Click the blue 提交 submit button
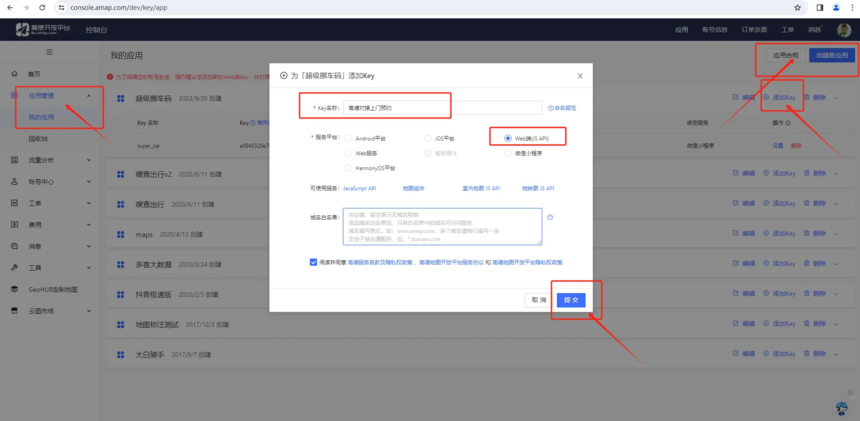This screenshot has height=421, width=860. click(570, 300)
